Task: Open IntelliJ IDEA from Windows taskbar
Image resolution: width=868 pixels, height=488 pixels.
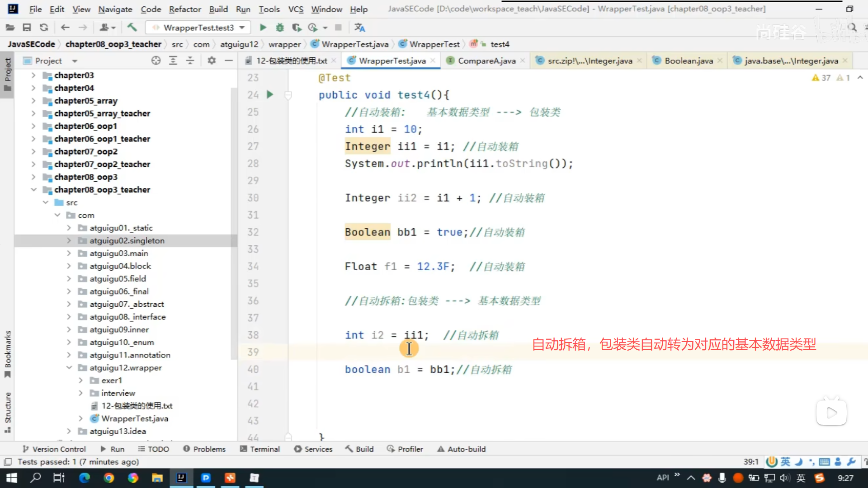Action: (181, 478)
